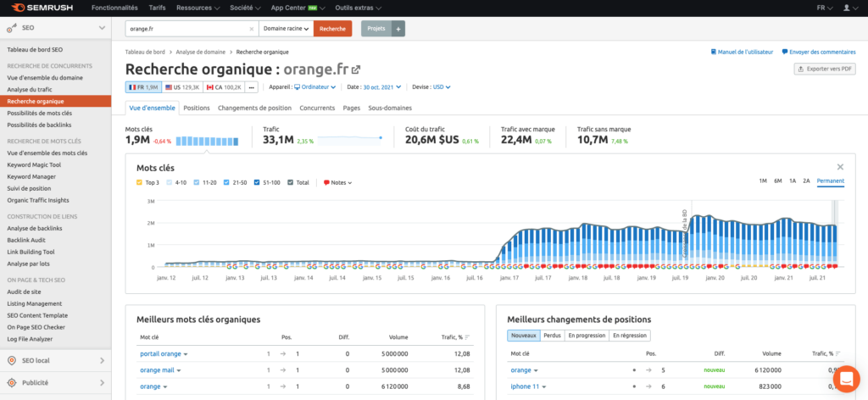This screenshot has height=400, width=868.
Task: Expand the portail orange keyword options
Action: (186, 354)
